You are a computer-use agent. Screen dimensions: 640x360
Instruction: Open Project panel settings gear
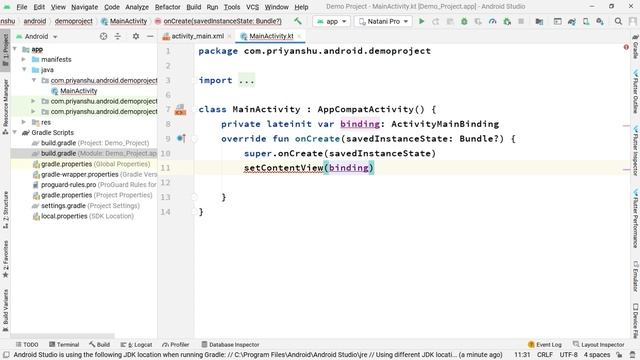coord(136,36)
